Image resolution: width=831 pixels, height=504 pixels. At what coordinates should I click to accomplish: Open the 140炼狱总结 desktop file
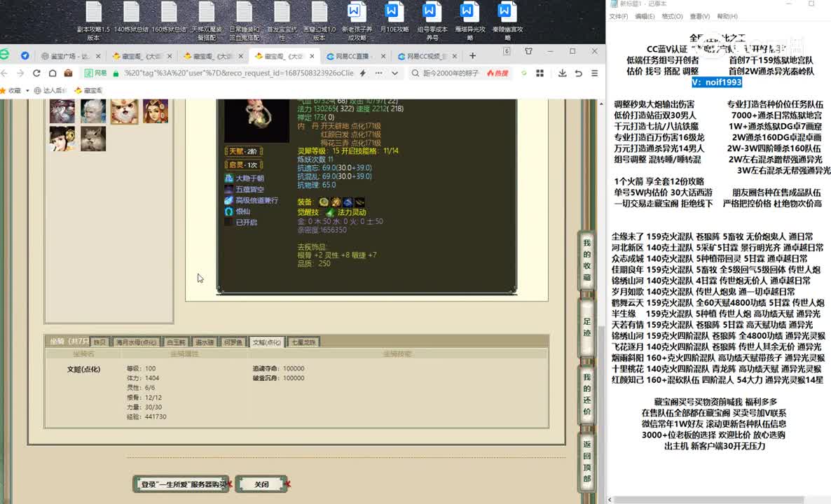(x=131, y=18)
